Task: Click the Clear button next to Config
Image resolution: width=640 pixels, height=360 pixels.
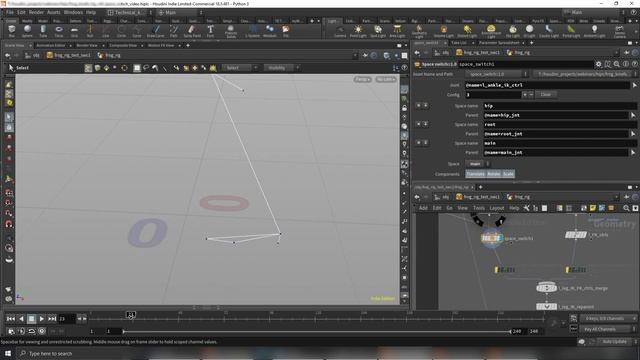Action: click(x=546, y=94)
